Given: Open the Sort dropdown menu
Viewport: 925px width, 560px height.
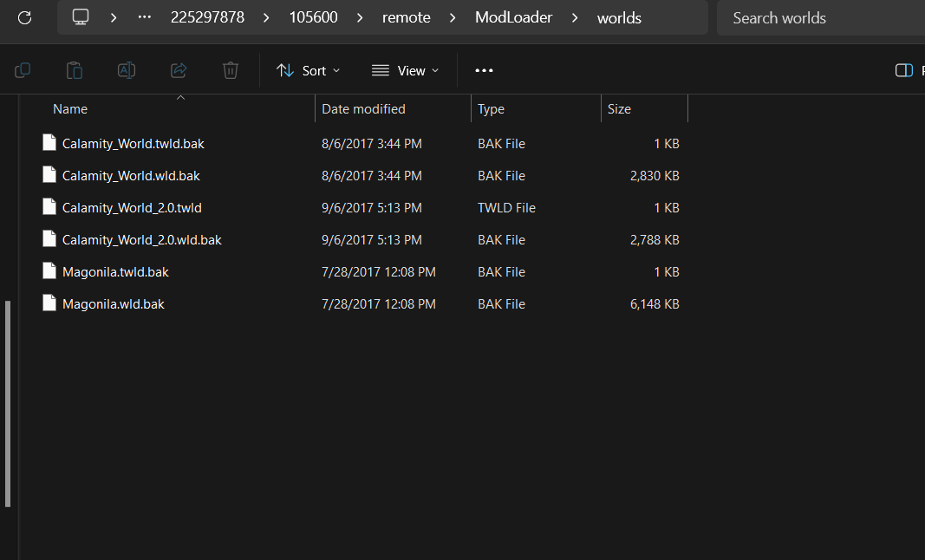Looking at the screenshot, I should pyautogui.click(x=309, y=70).
